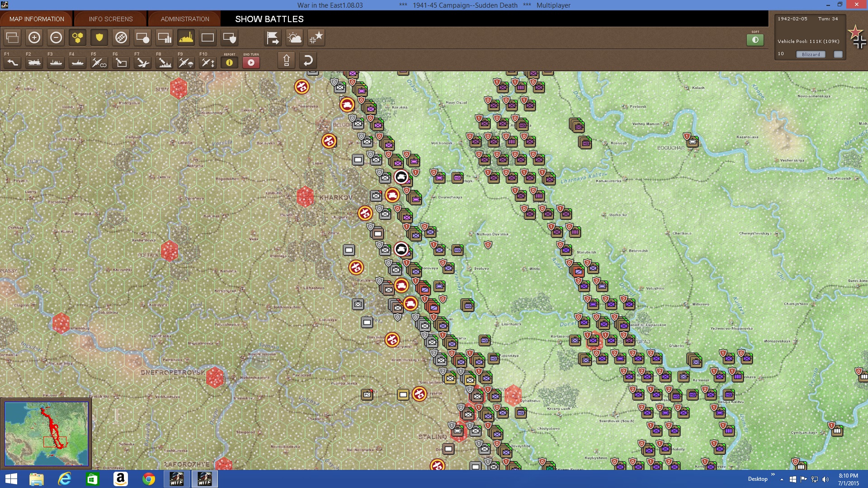
Task: Toggle the yellow factory locations icon
Action: click(186, 38)
